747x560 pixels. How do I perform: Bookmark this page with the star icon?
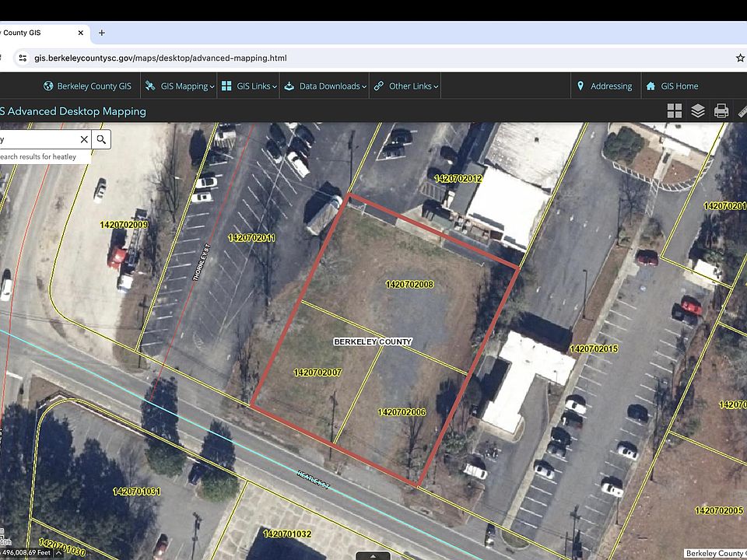740,58
